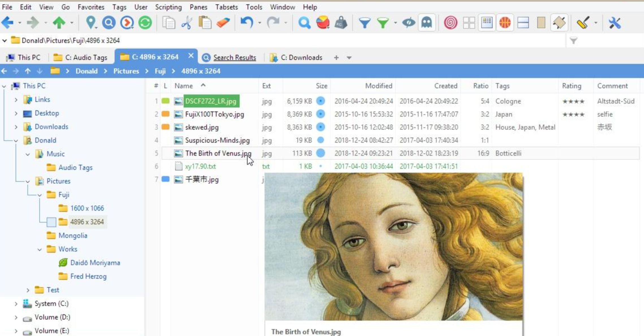Click the orange eraser Delete icon
This screenshot has height=336, width=644.
pos(223,22)
